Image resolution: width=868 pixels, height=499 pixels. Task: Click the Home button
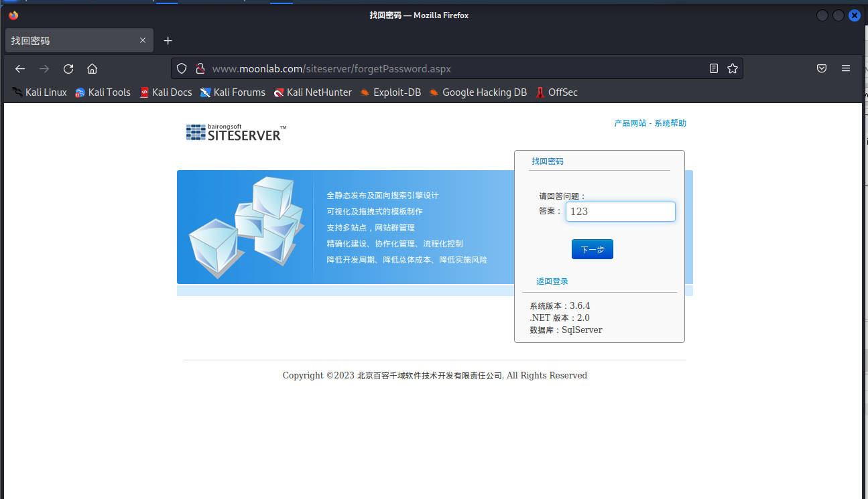(92, 68)
